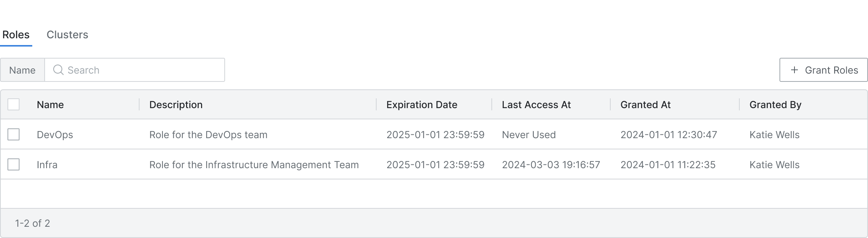The height and width of the screenshot is (238, 868).
Task: Select the Roles tab
Action: coord(16,35)
